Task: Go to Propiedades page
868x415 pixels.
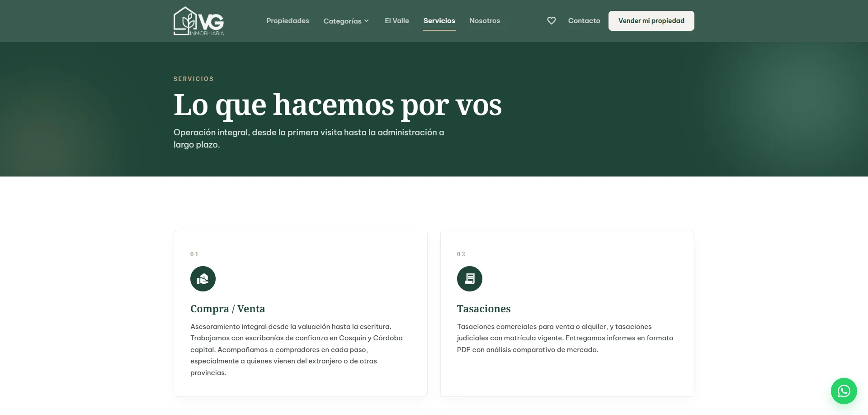Action: pyautogui.click(x=288, y=21)
